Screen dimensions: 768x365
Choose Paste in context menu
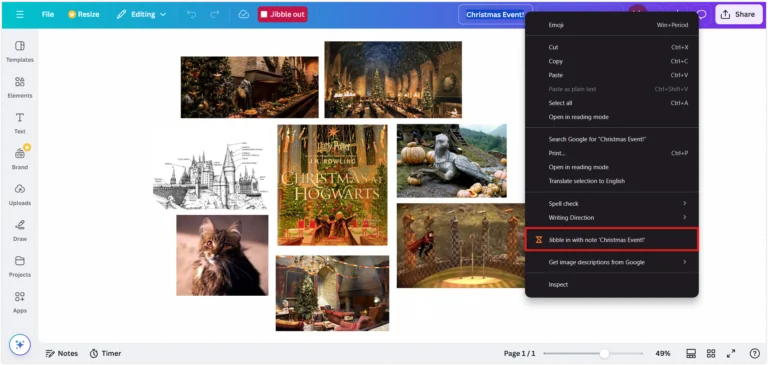pos(612,75)
